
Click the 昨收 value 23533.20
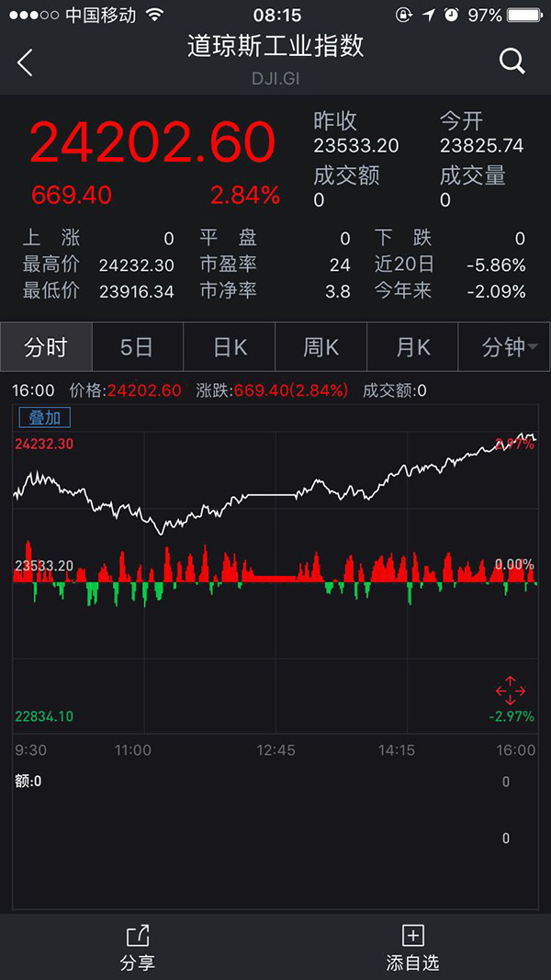(x=356, y=146)
